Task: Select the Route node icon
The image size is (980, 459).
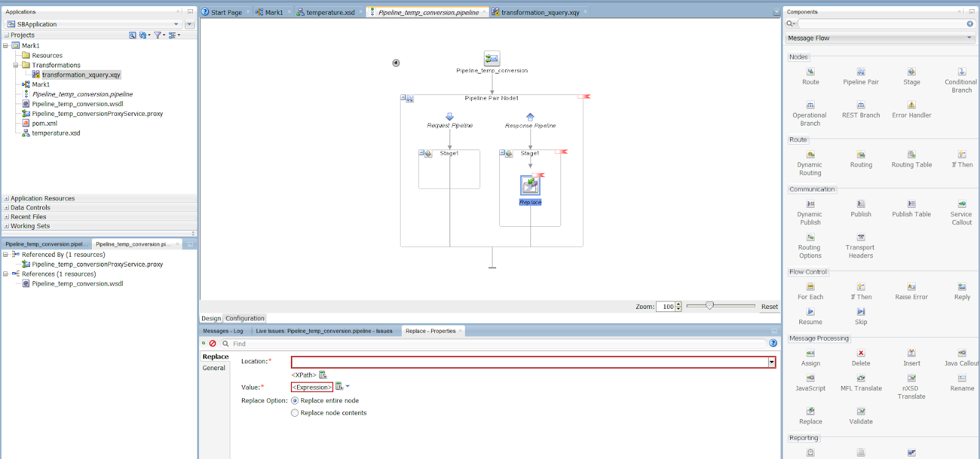Action: (810, 72)
